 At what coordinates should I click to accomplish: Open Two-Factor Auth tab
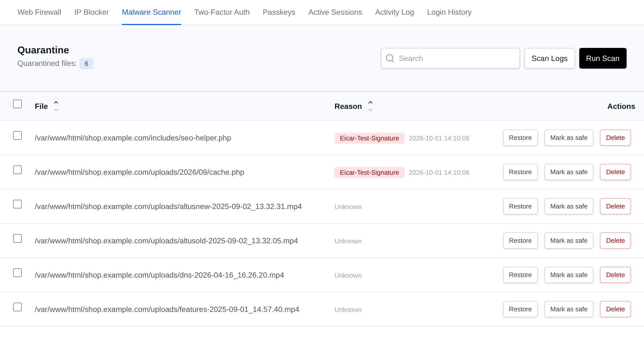(222, 12)
